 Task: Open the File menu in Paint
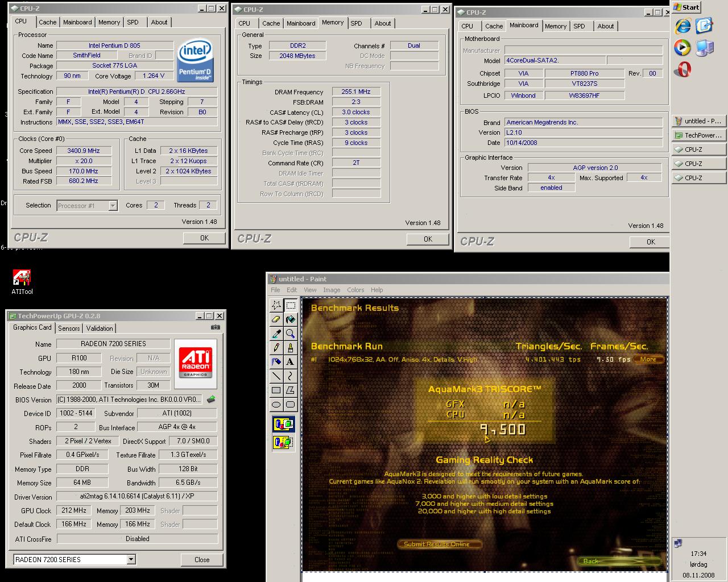[275, 290]
